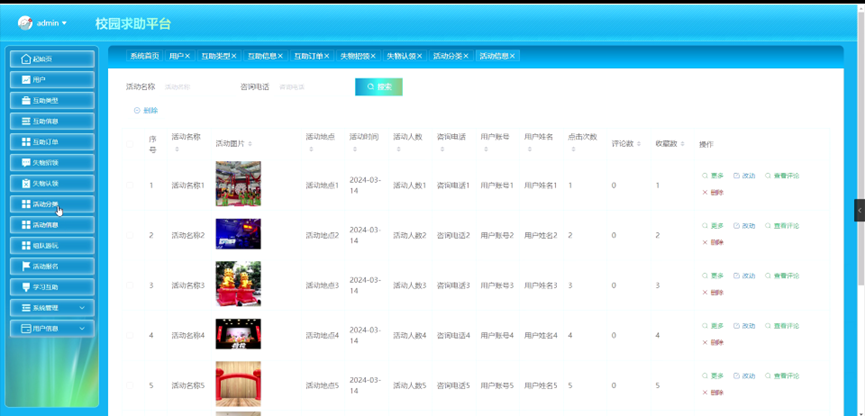Switch to the 系统首页 tab
The width and height of the screenshot is (865, 416).
click(145, 56)
